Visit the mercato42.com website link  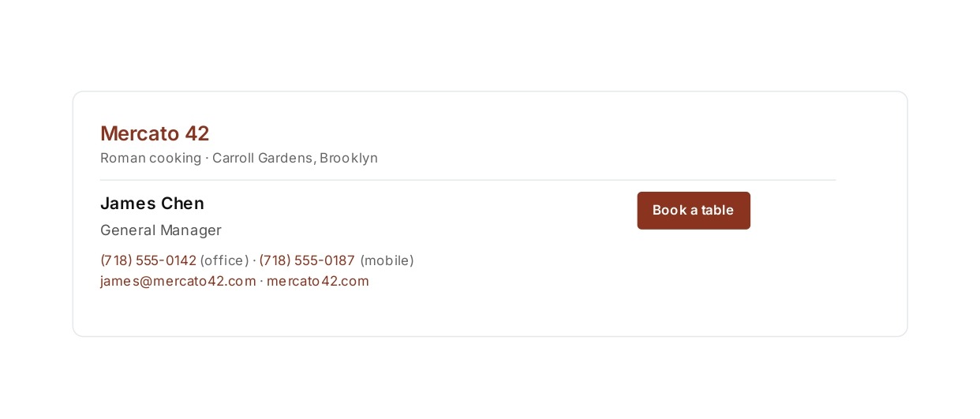[318, 281]
